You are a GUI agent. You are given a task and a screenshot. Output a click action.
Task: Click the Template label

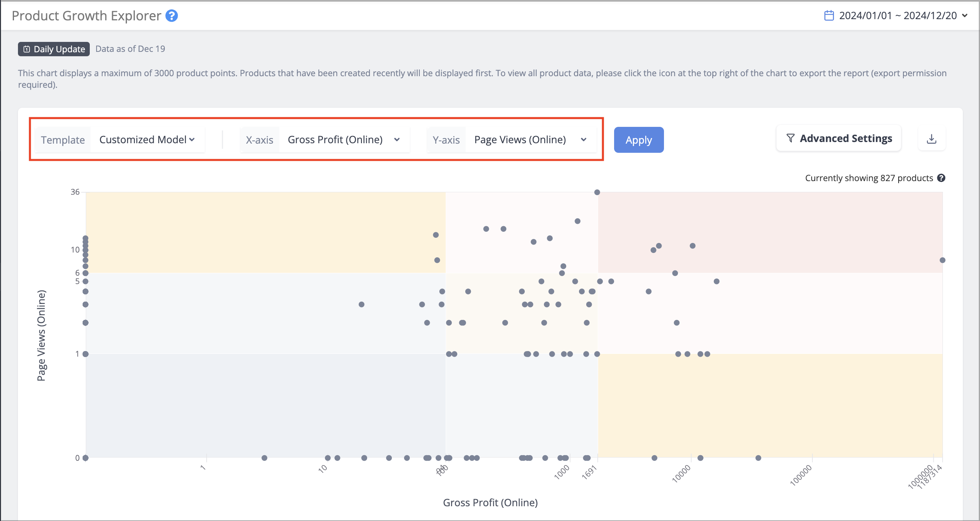[63, 140]
